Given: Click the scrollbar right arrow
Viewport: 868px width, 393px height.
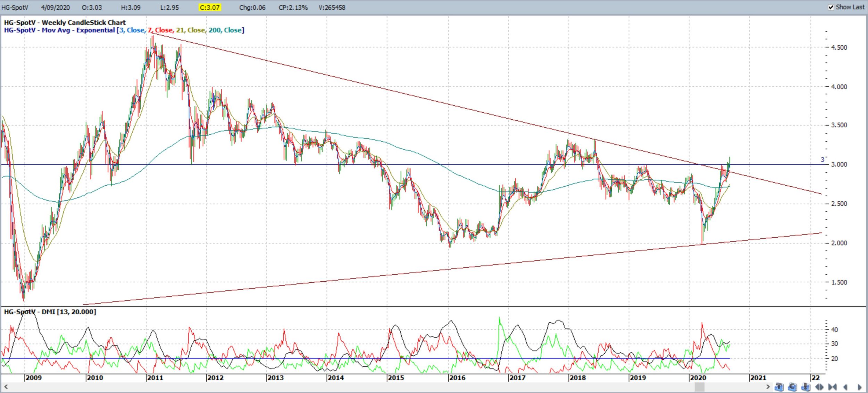Looking at the screenshot, I should click(x=768, y=386).
